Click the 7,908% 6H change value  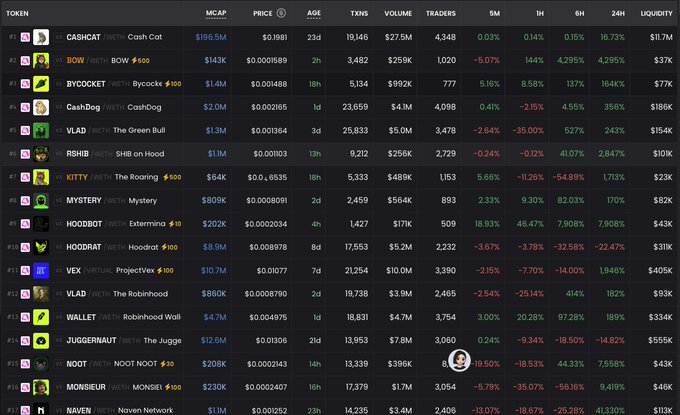(570, 224)
